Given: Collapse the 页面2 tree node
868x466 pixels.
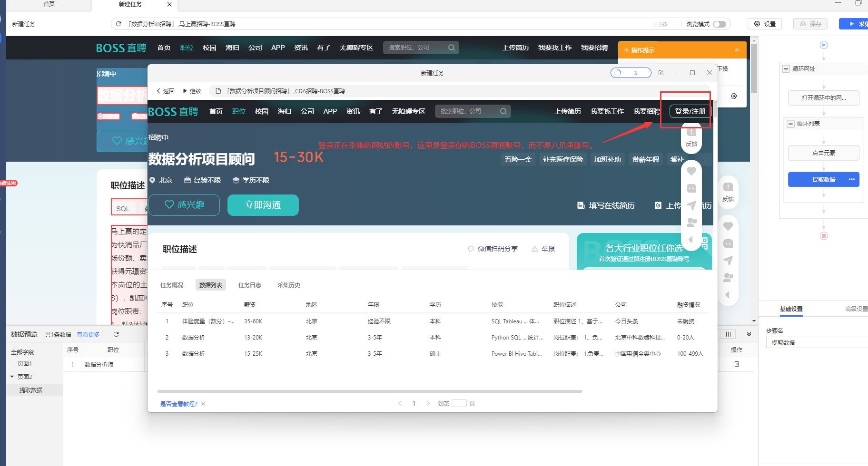Looking at the screenshot, I should point(12,377).
